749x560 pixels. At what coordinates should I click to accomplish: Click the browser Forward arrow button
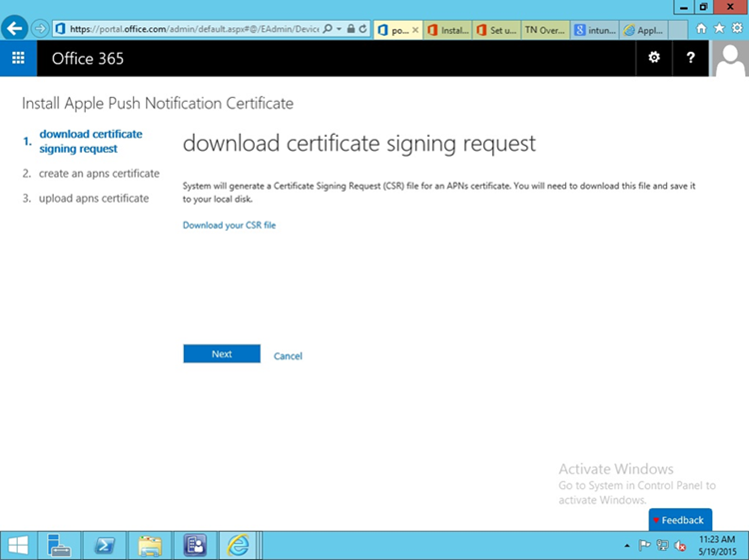[40, 29]
